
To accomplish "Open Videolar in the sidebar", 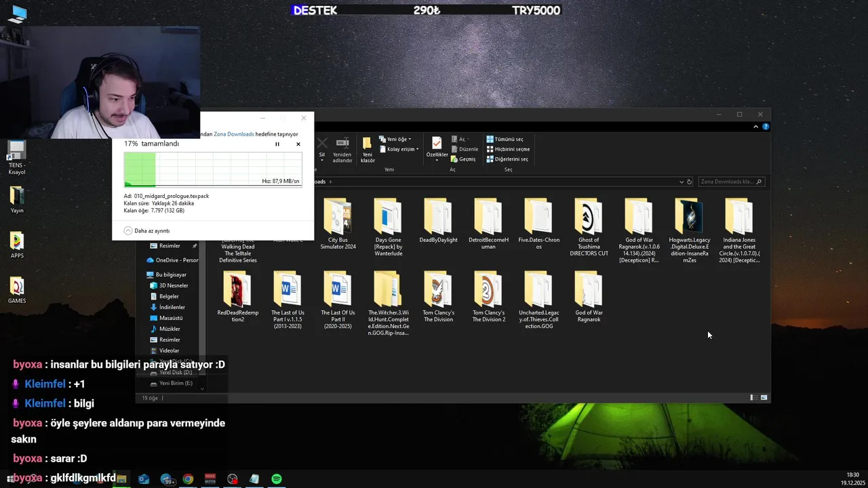I will click(x=165, y=350).
